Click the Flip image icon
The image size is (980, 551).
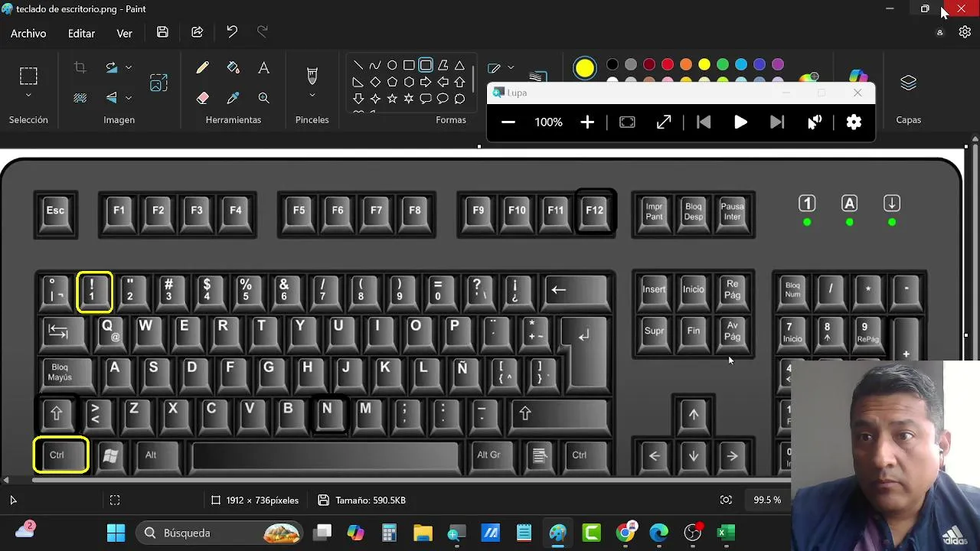pyautogui.click(x=112, y=97)
